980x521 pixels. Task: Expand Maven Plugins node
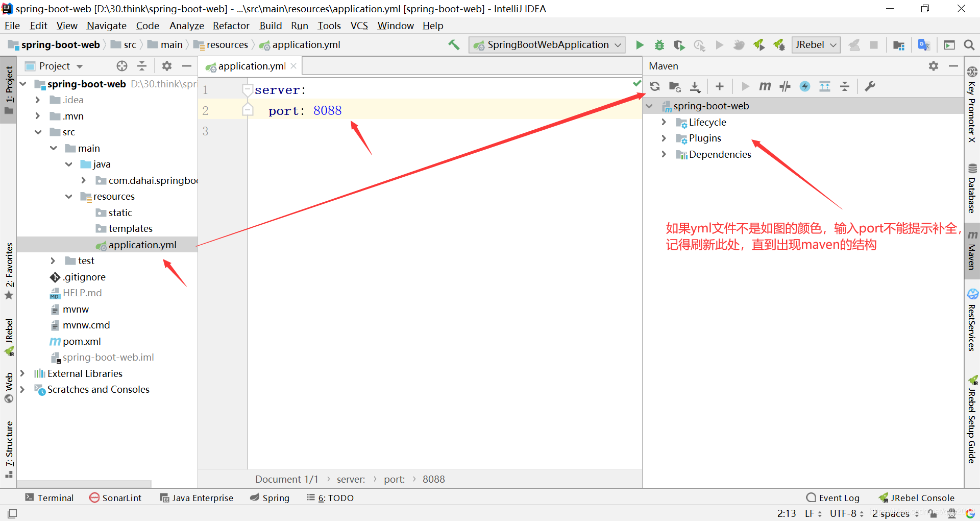(664, 138)
